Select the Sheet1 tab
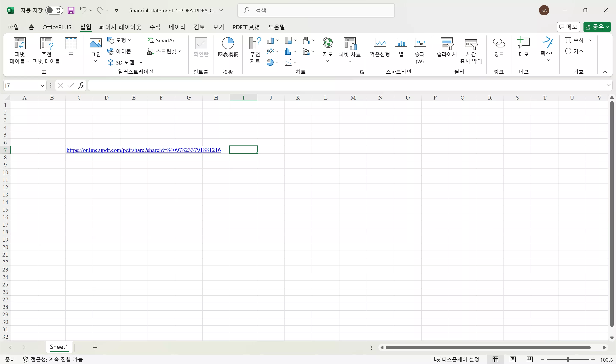This screenshot has height=364, width=616. coord(59,347)
